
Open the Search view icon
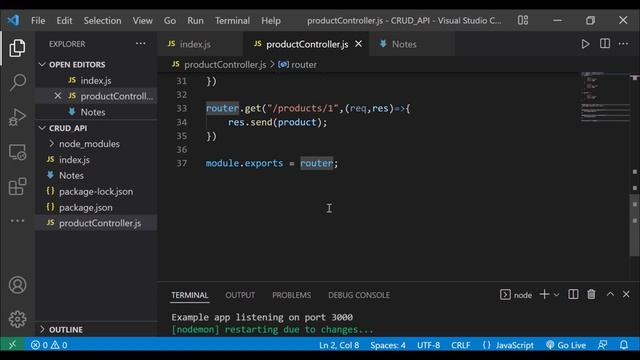pos(17,82)
